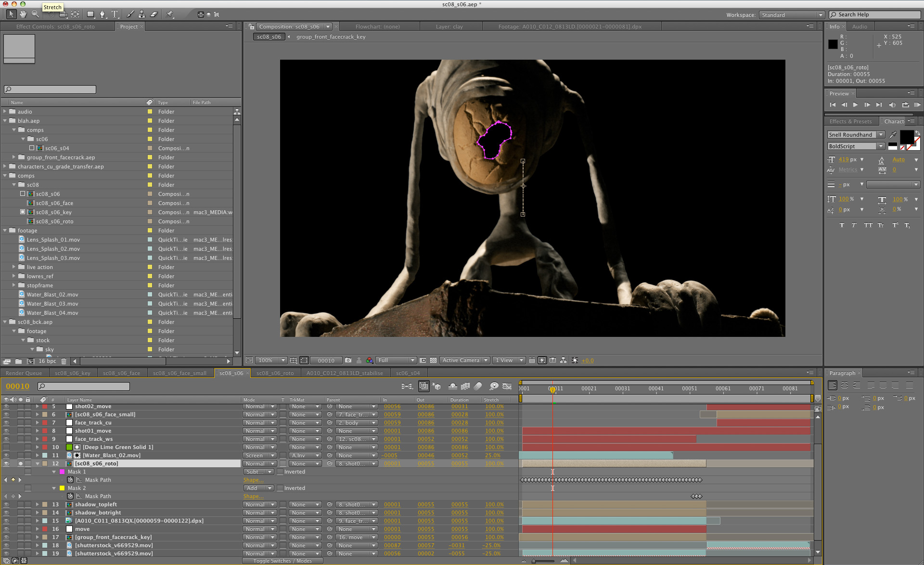Play the preview

tap(855, 104)
